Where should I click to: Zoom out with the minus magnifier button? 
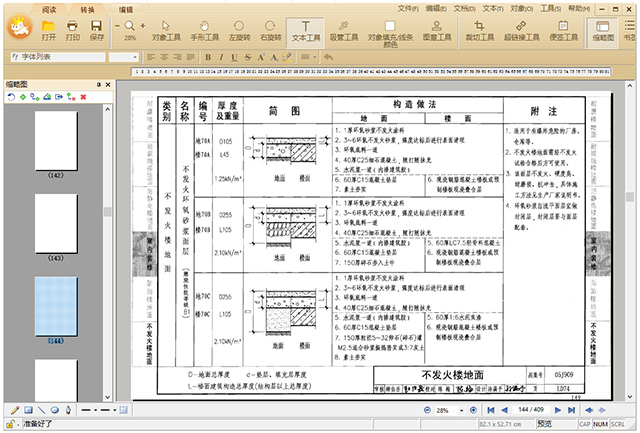[x=118, y=26]
